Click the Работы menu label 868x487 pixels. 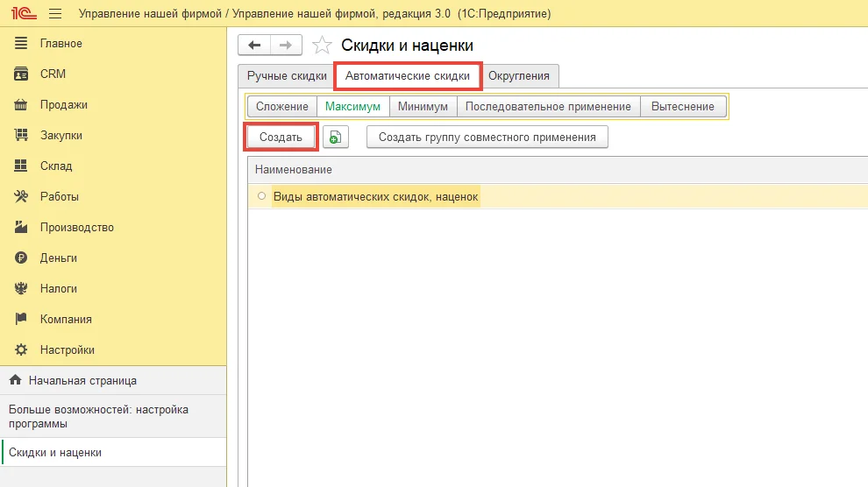click(60, 197)
